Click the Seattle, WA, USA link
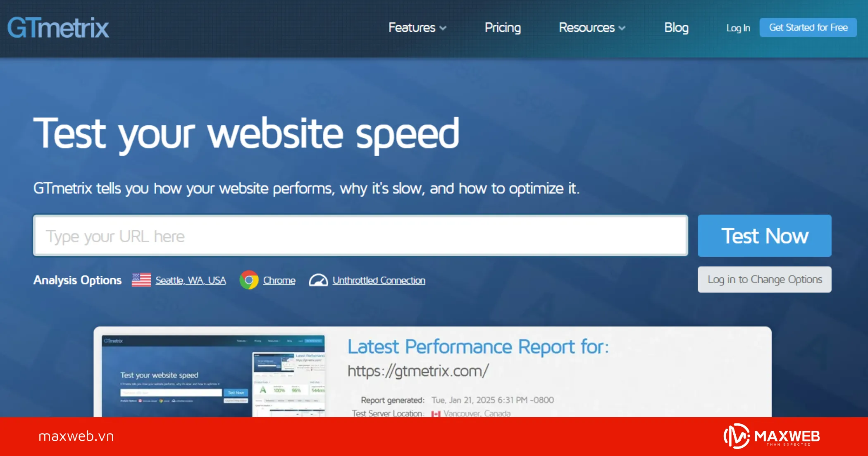The image size is (868, 456). coord(191,280)
